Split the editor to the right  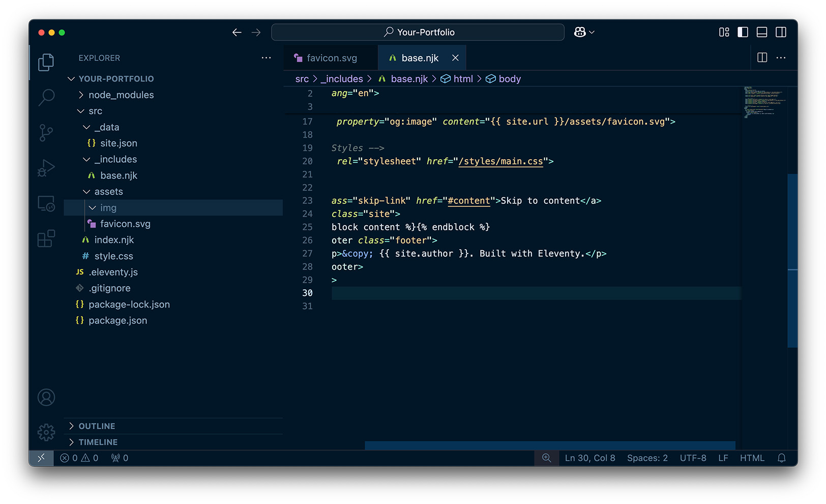coord(762,57)
